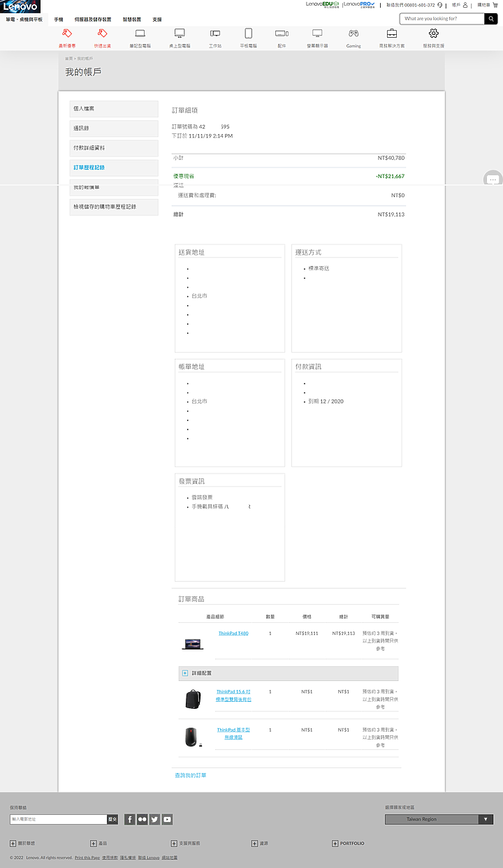The height and width of the screenshot is (868, 503).
Task: Open Lenovo's YouTube page icon
Action: pyautogui.click(x=168, y=819)
